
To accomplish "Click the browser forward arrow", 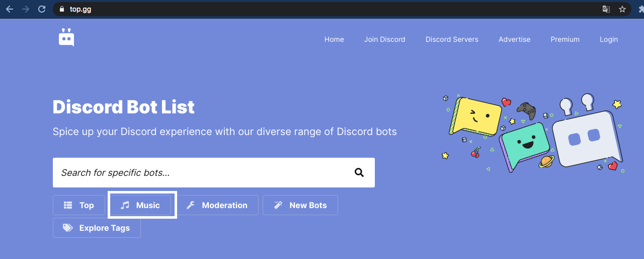I will point(26,9).
